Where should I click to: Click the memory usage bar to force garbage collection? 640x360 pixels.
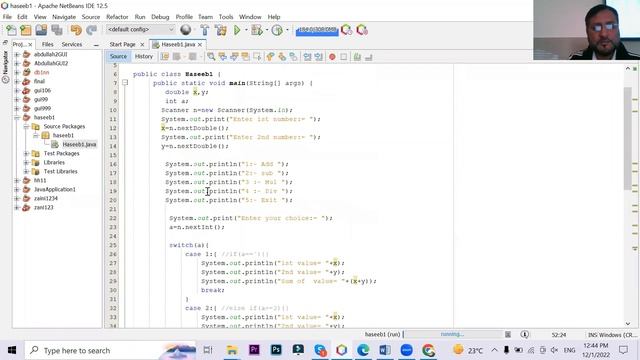point(317,30)
